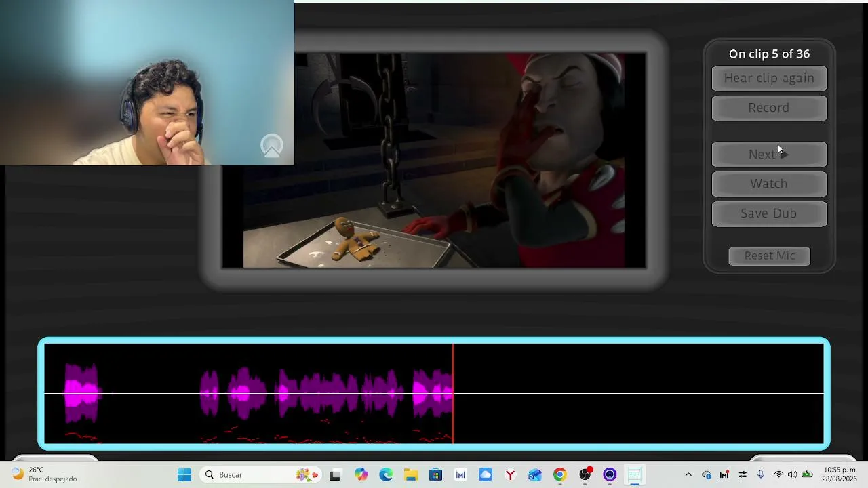The width and height of the screenshot is (868, 488).
Task: Open the weather widget showing 26°C
Action: (x=45, y=474)
